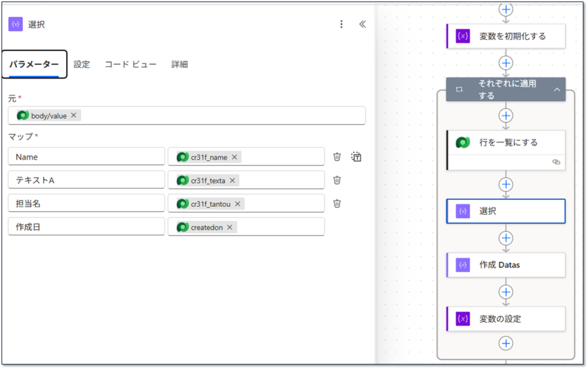
Task: Switch map to text mode icon
Action: pos(357,157)
